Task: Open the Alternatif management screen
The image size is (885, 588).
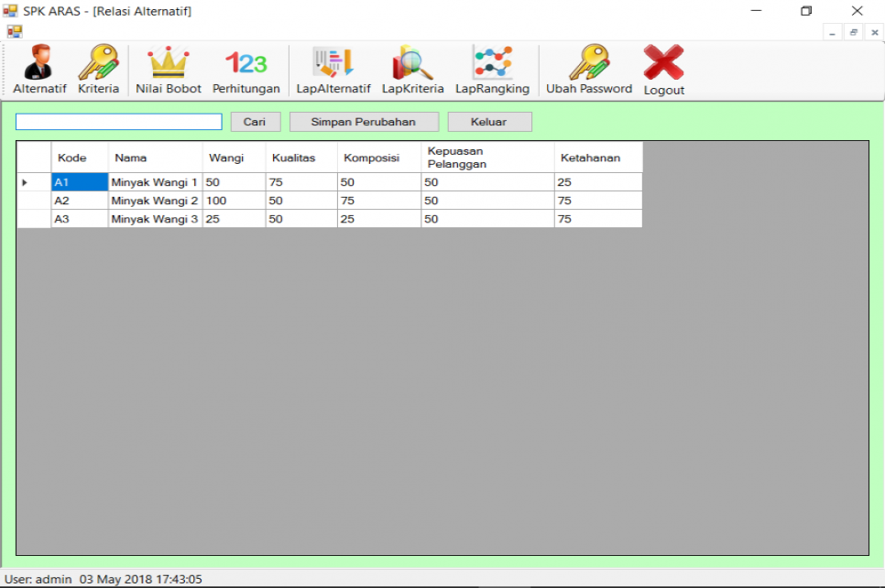Action: pos(38,69)
